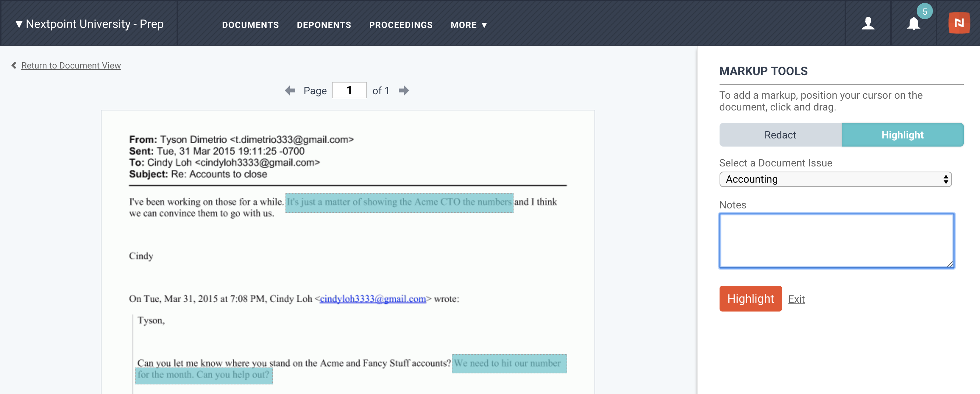Switch to Highlight markup mode tab
Viewport: 980px width, 394px height.
[902, 135]
